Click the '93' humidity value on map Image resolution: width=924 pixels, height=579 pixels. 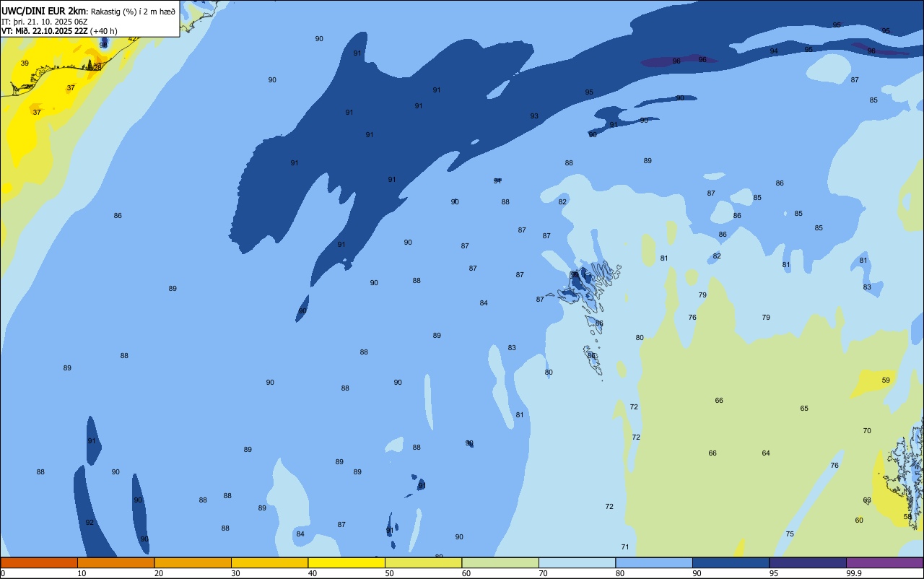(534, 116)
